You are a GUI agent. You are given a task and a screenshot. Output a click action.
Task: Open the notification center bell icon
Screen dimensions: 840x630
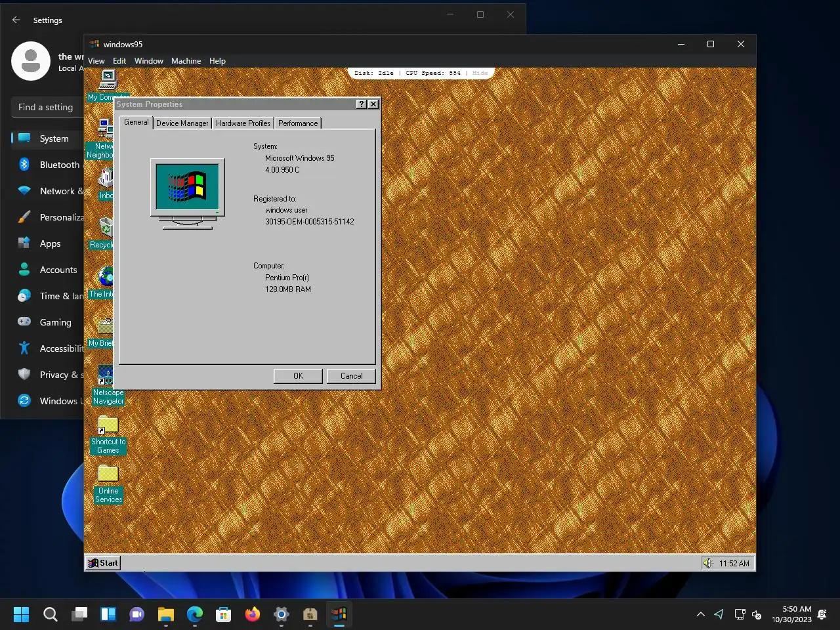[822, 614]
